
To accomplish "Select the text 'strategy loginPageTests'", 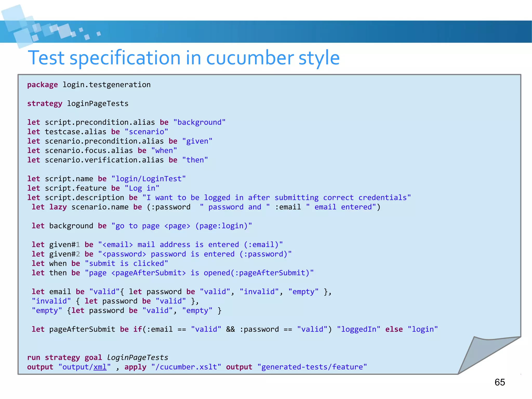I will [x=78, y=104].
